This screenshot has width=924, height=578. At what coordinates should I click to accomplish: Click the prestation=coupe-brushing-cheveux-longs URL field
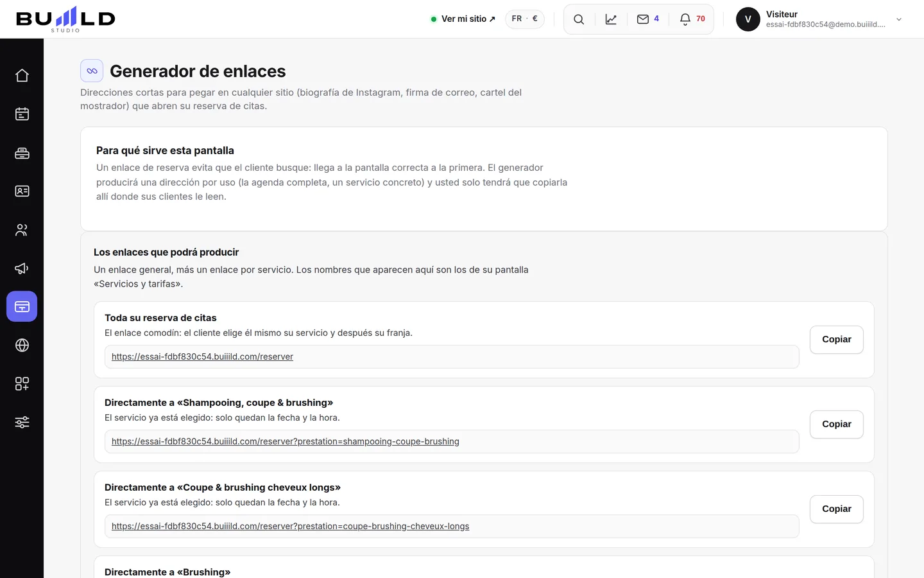[x=452, y=527]
